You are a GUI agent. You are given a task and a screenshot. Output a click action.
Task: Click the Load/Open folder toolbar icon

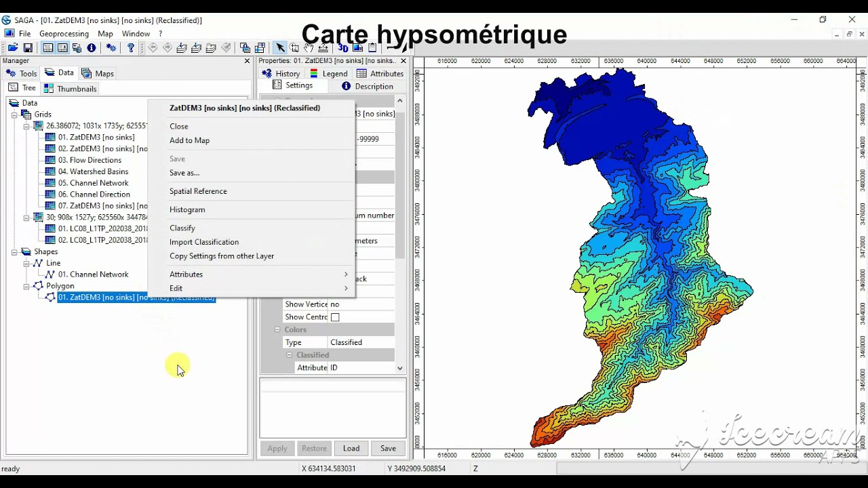click(13, 47)
